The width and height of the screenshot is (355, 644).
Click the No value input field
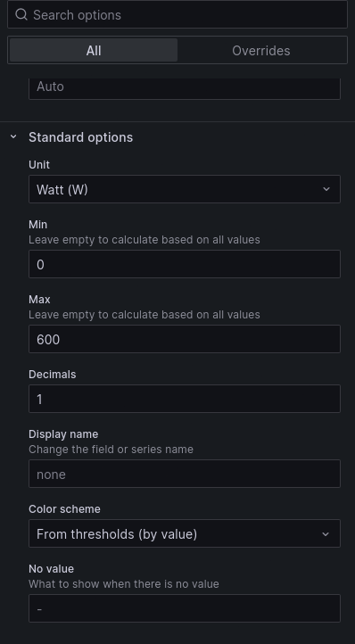185,608
